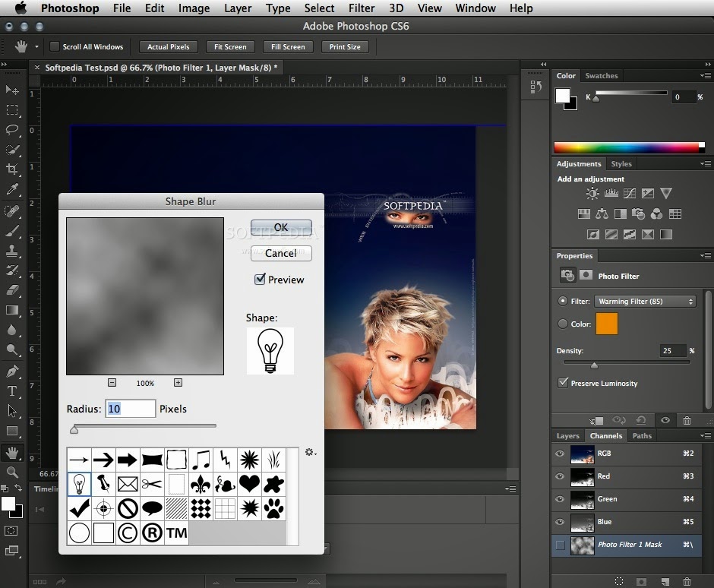
Task: Open the Filter menu
Action: [362, 8]
